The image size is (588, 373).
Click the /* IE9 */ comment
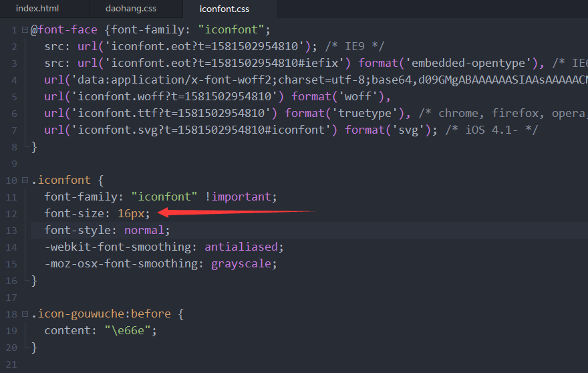(x=355, y=46)
